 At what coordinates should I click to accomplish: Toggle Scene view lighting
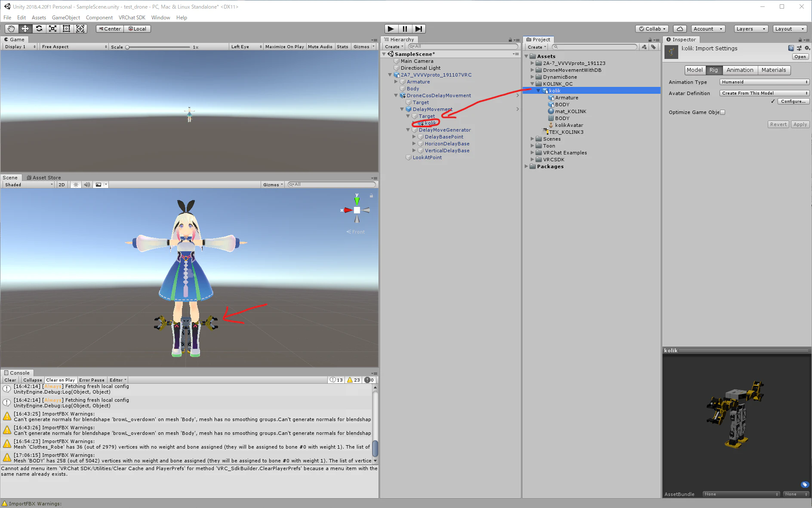(76, 185)
